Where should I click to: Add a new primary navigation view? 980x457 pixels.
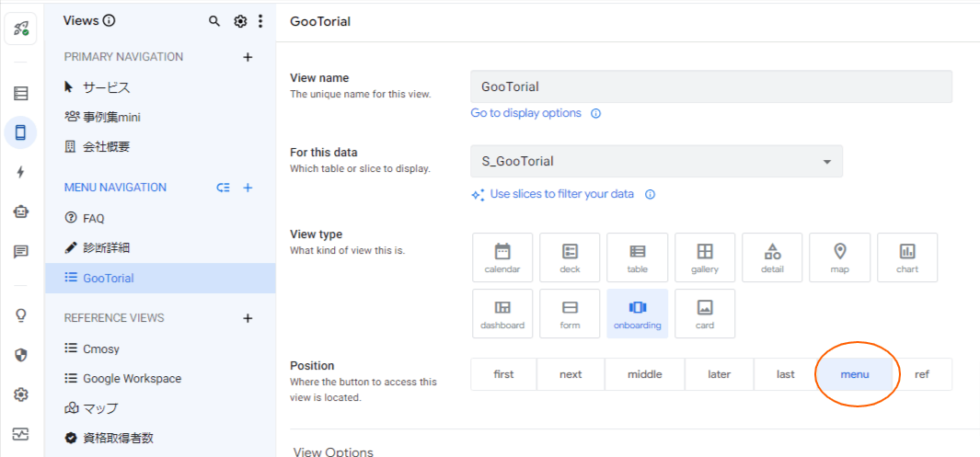click(x=248, y=57)
